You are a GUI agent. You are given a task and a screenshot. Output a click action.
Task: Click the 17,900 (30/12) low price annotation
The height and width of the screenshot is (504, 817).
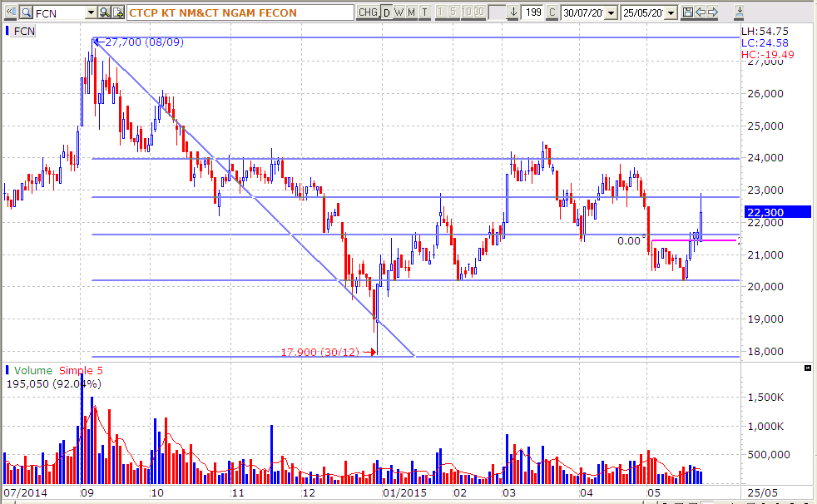(x=320, y=353)
